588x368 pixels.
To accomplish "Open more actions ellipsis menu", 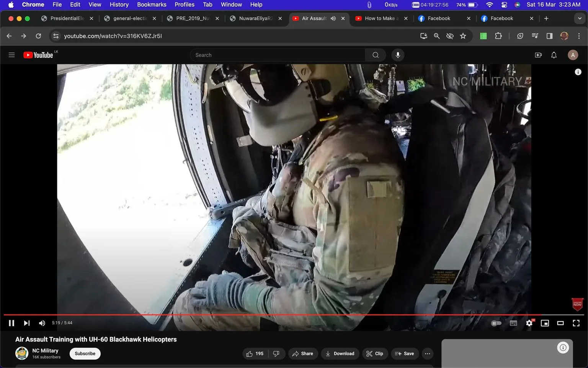I will [x=428, y=353].
